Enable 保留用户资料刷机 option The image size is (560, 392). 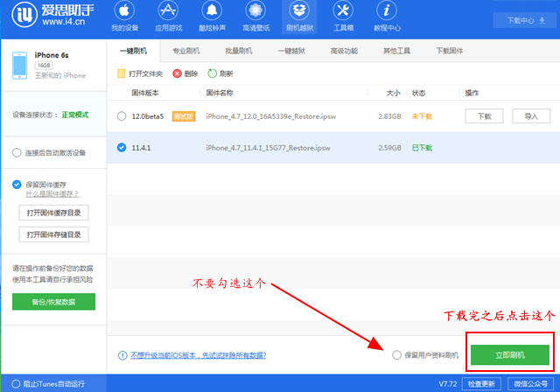[x=397, y=355]
